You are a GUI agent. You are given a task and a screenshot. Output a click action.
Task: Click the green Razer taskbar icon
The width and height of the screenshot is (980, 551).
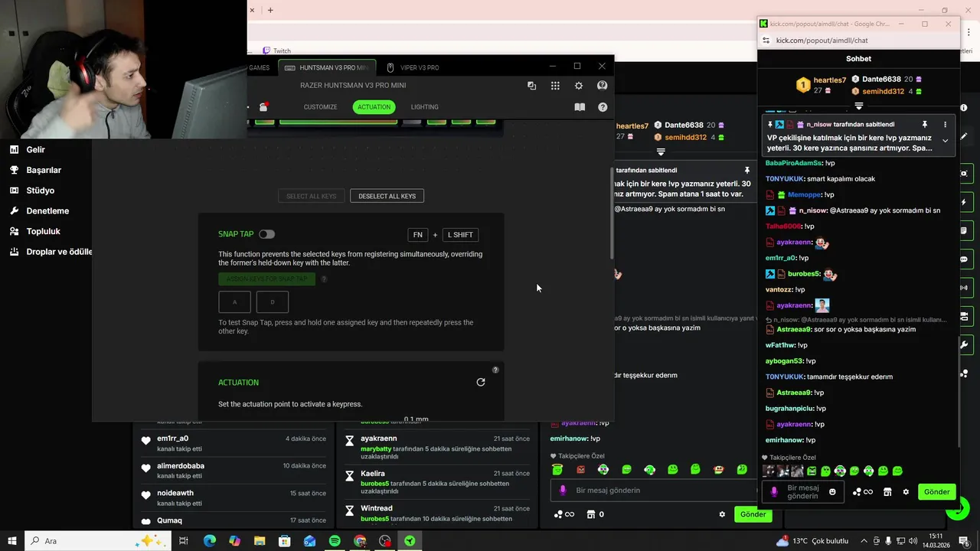(x=410, y=541)
